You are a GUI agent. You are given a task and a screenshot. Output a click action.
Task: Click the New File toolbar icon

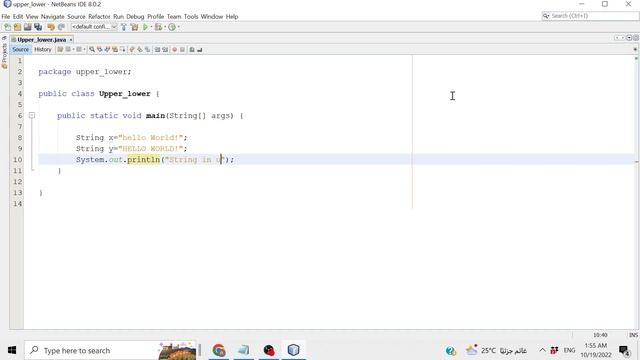click(x=7, y=27)
